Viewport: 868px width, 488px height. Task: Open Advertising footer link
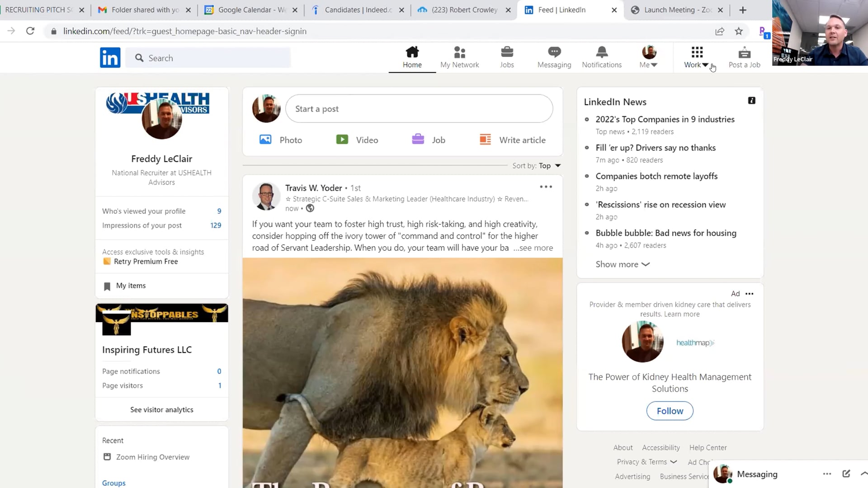(x=632, y=476)
